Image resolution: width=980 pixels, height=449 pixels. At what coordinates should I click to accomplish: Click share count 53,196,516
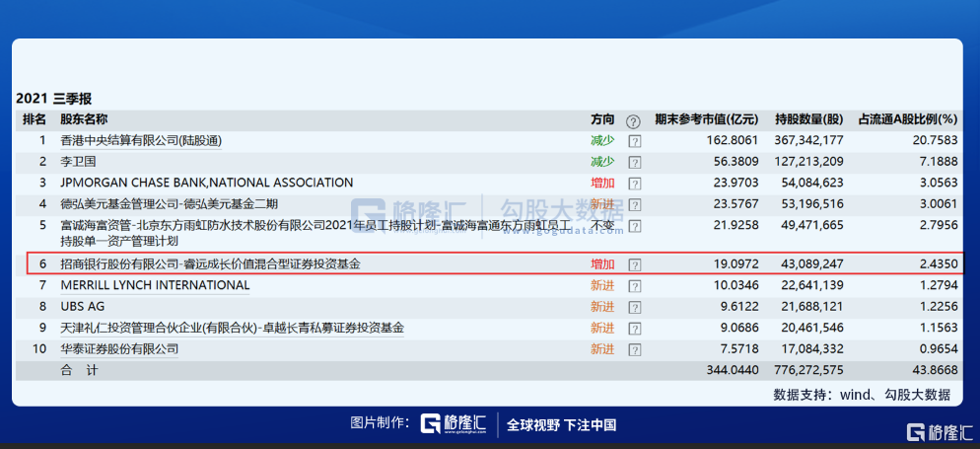click(x=812, y=204)
